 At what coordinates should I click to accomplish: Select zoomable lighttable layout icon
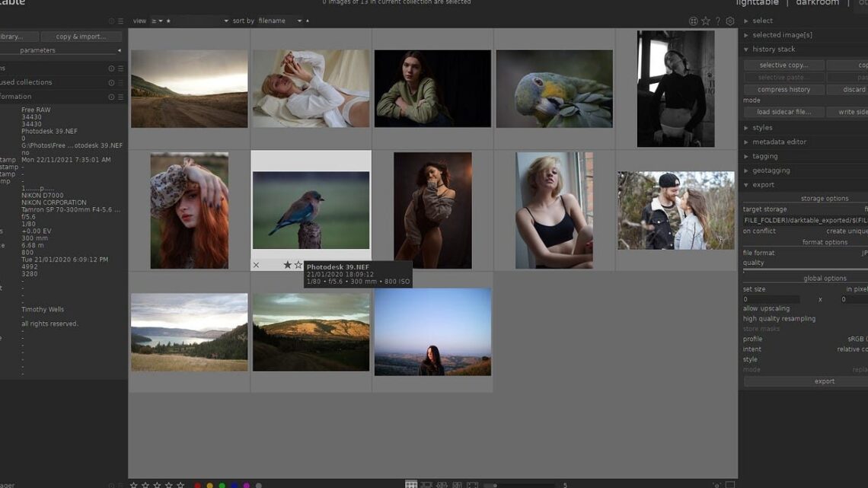[x=426, y=485]
